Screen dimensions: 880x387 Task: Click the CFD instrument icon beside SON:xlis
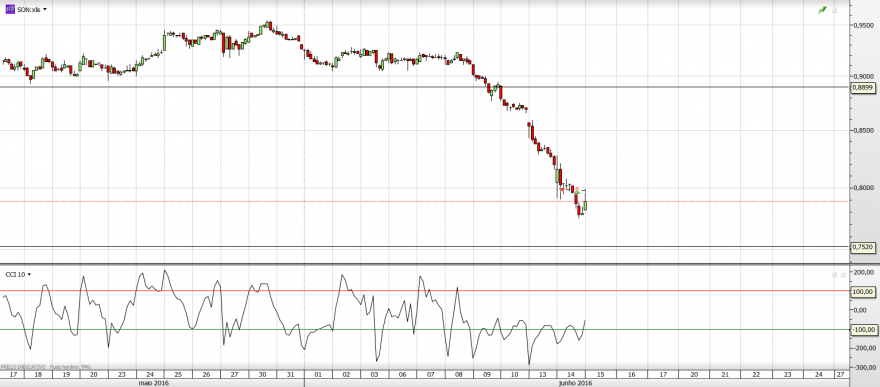(x=10, y=10)
